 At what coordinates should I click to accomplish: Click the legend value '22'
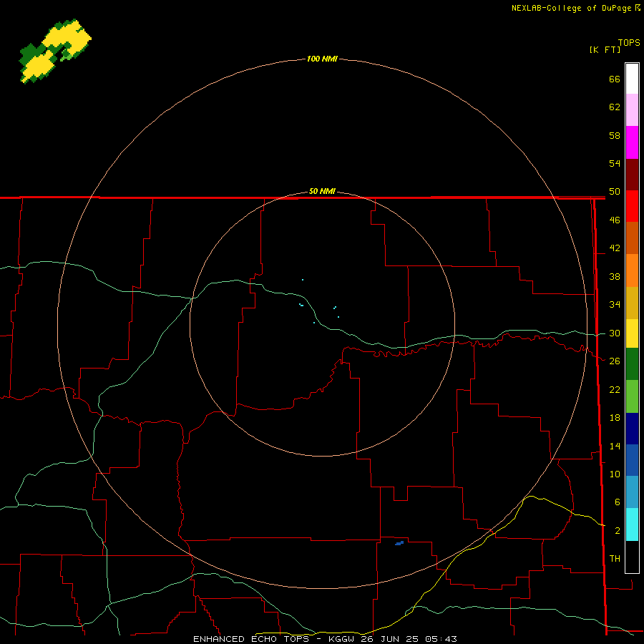pos(615,389)
